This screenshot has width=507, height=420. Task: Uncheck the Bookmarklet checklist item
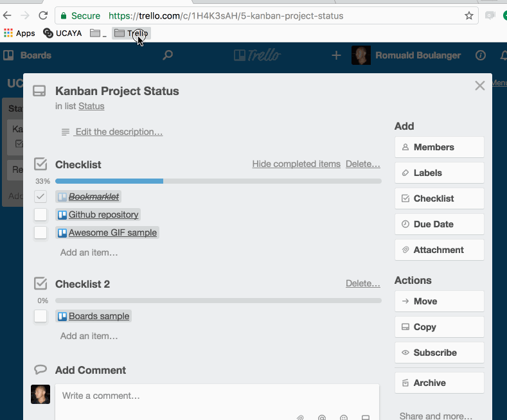click(40, 197)
